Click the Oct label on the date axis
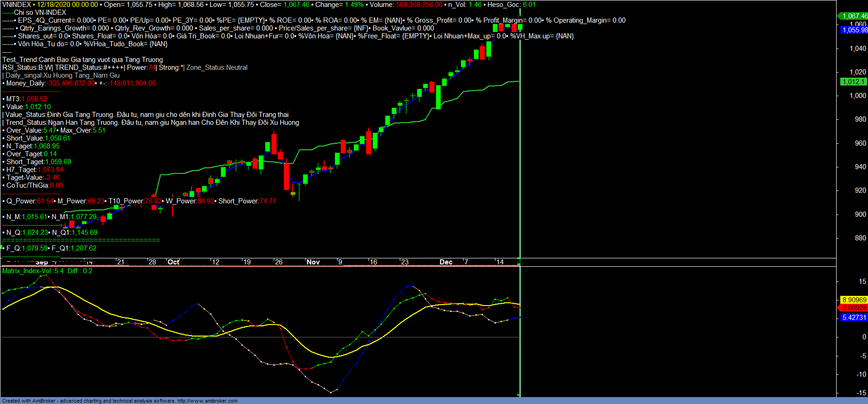Image resolution: width=868 pixels, height=404 pixels. (x=173, y=262)
